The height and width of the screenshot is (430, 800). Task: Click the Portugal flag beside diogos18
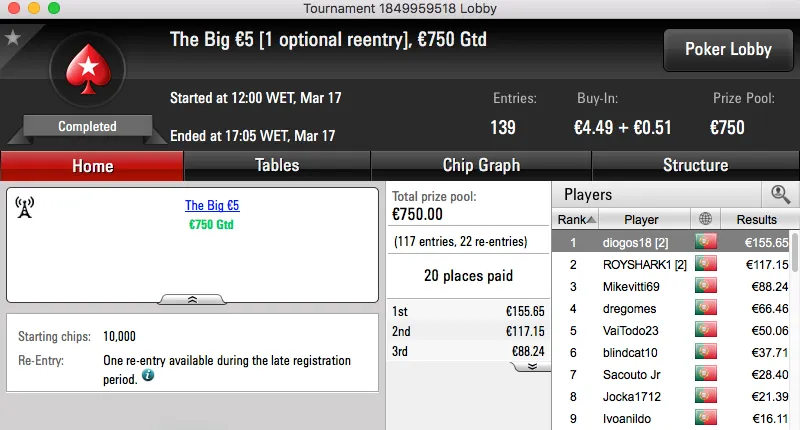click(706, 242)
